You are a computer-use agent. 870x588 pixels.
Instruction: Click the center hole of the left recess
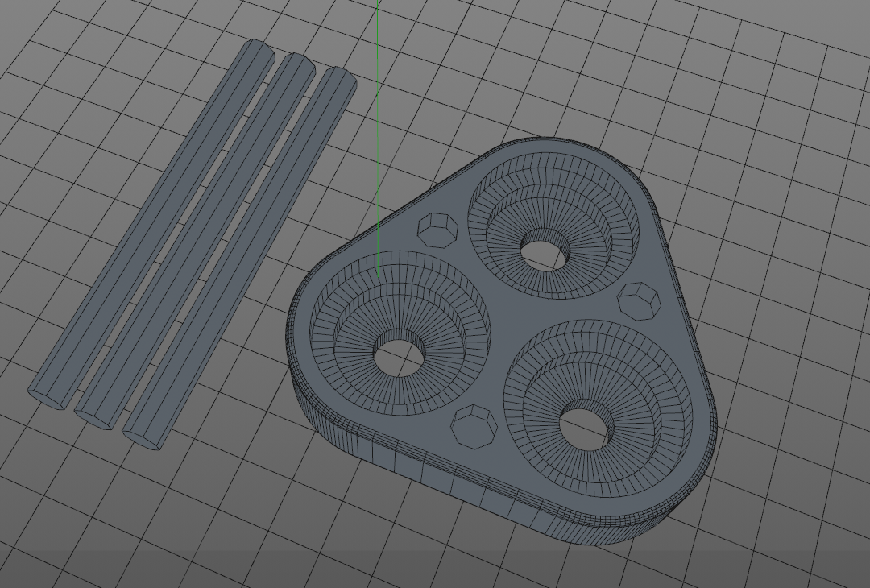(400, 352)
